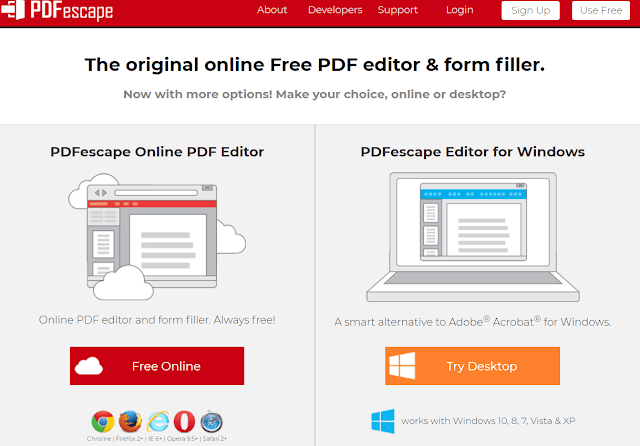Select the Safari browser icon
The height and width of the screenshot is (446, 640).
211,422
